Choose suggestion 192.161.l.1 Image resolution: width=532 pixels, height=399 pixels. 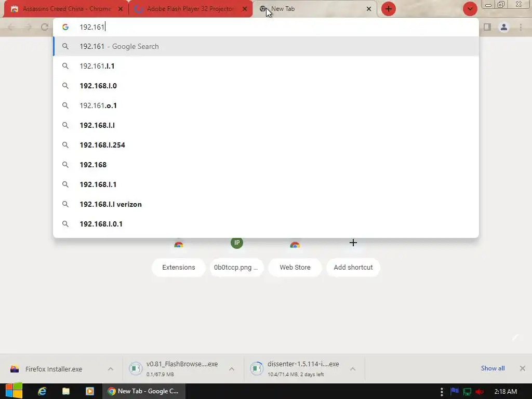coord(265,66)
